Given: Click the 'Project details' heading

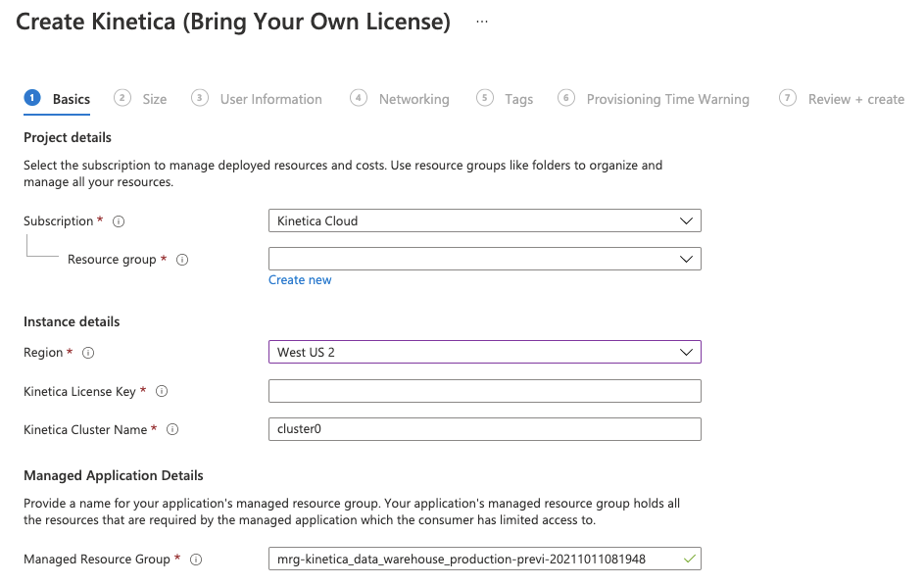Looking at the screenshot, I should point(68,138).
